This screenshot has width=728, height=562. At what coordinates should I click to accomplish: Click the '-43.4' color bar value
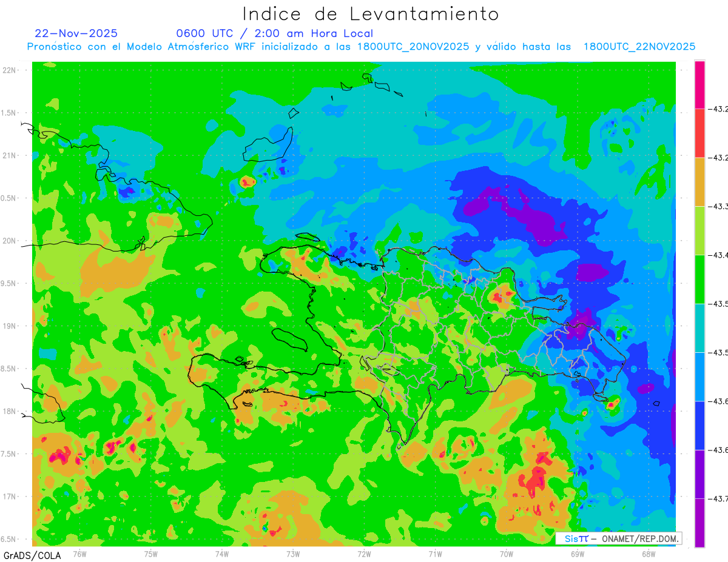point(719,255)
